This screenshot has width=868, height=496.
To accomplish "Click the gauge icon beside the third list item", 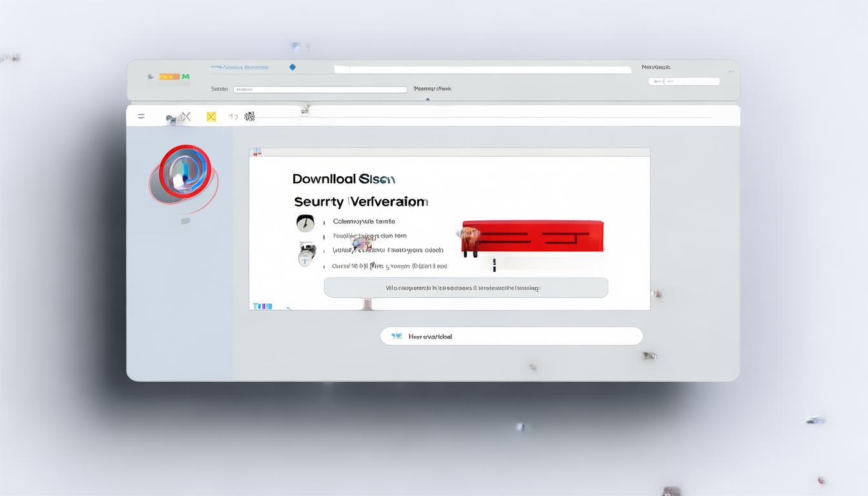I will [306, 255].
